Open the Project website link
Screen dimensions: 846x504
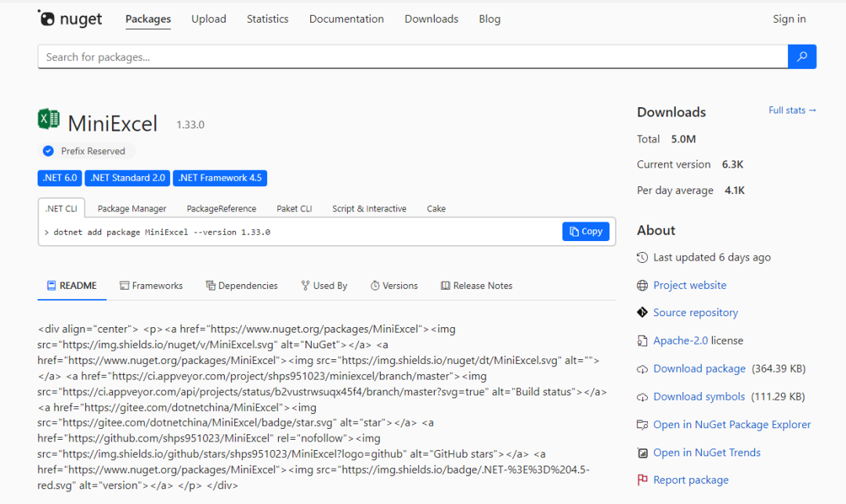689,286
